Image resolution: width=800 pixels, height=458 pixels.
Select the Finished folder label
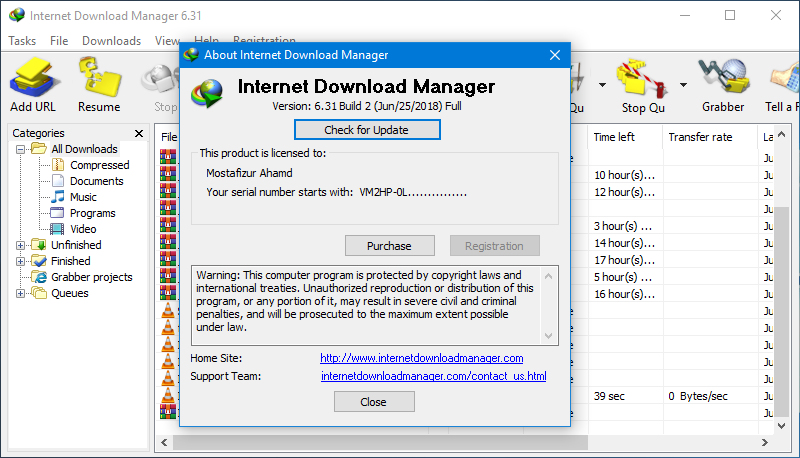click(x=70, y=261)
